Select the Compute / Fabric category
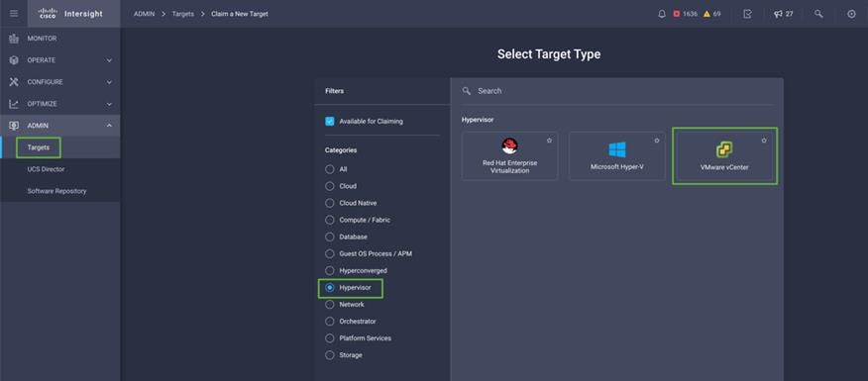 (330, 220)
